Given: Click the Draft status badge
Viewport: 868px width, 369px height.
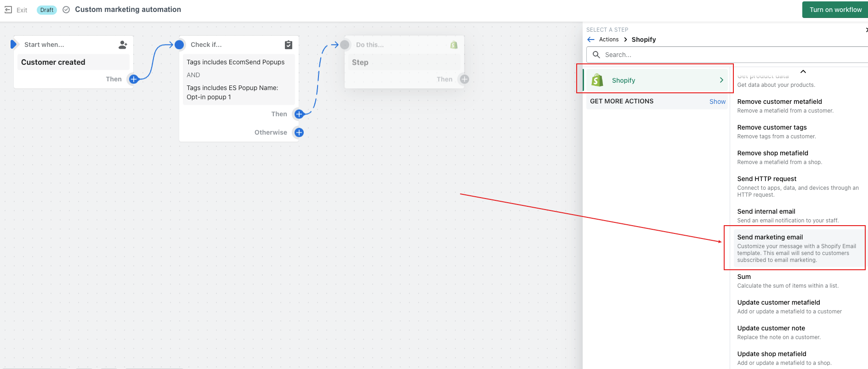Looking at the screenshot, I should coord(47,10).
